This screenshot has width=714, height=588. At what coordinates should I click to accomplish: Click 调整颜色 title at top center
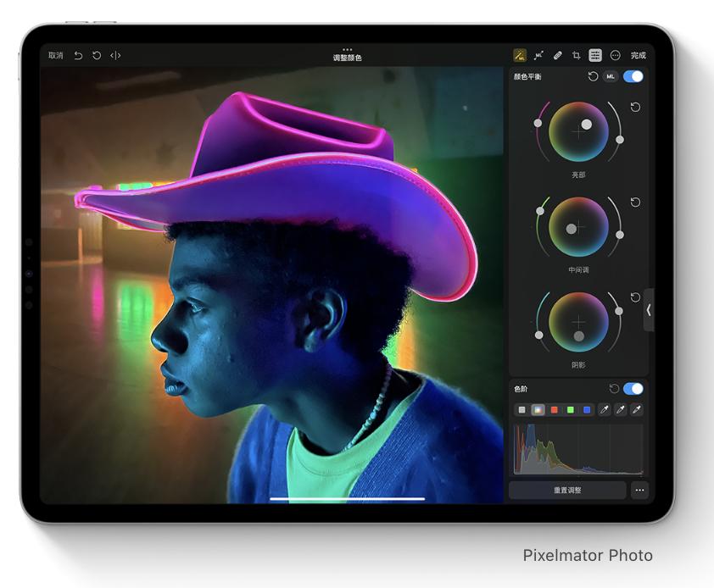(x=346, y=57)
